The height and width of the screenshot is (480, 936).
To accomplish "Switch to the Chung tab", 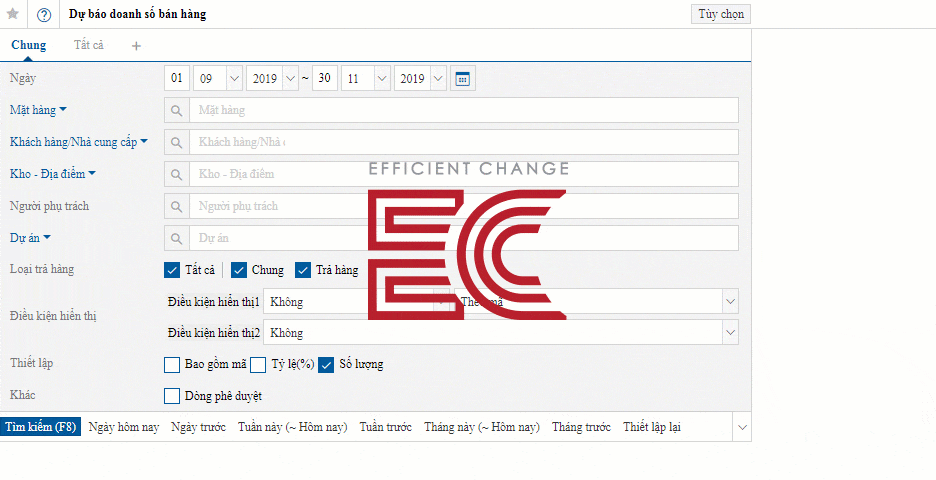I will click(29, 45).
